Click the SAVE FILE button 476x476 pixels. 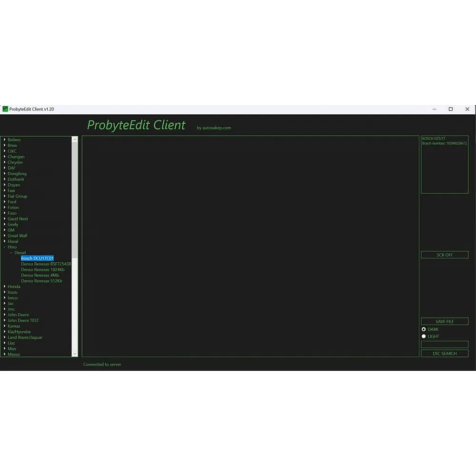tap(445, 321)
